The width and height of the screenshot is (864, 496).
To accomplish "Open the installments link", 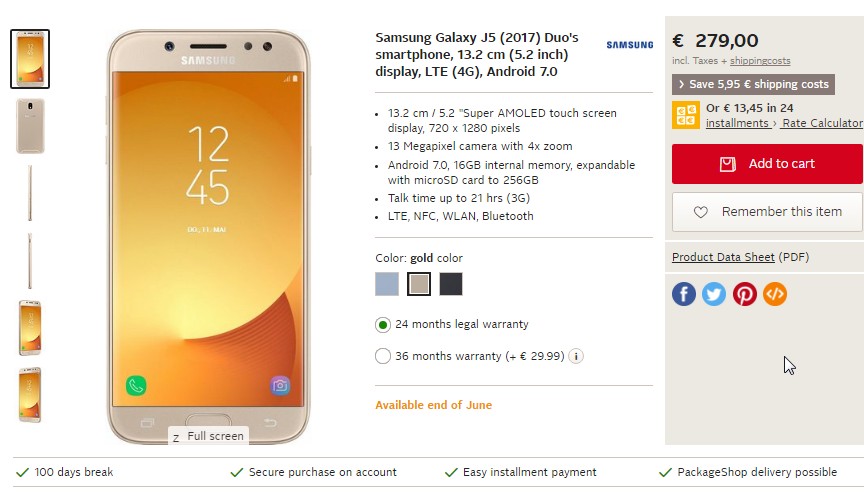I will 737,123.
